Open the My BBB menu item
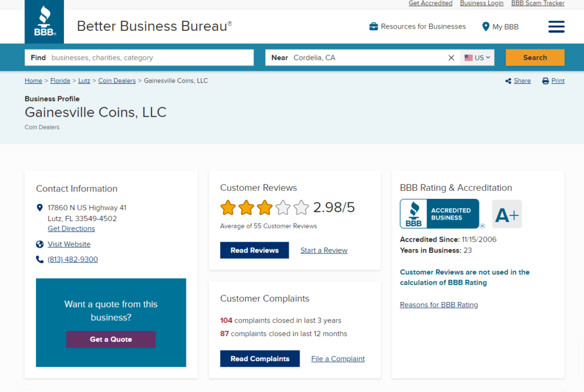Screen dimensions: 584x392 click(x=505, y=27)
